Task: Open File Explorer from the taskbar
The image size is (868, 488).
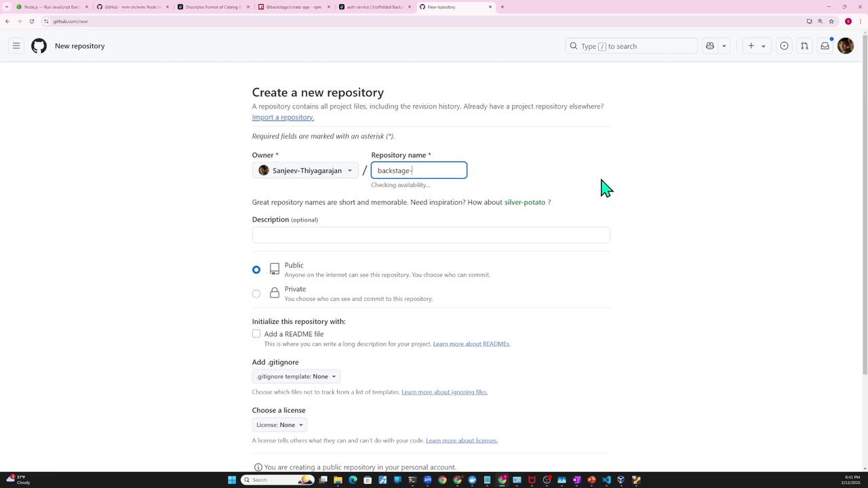Action: click(338, 480)
